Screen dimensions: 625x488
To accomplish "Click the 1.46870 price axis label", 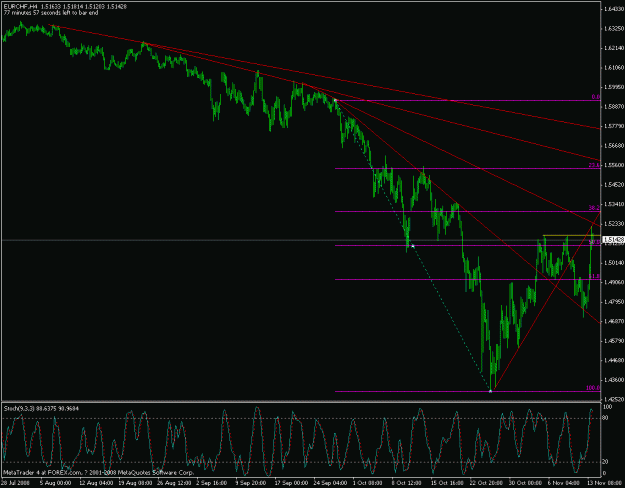I will 614,321.
